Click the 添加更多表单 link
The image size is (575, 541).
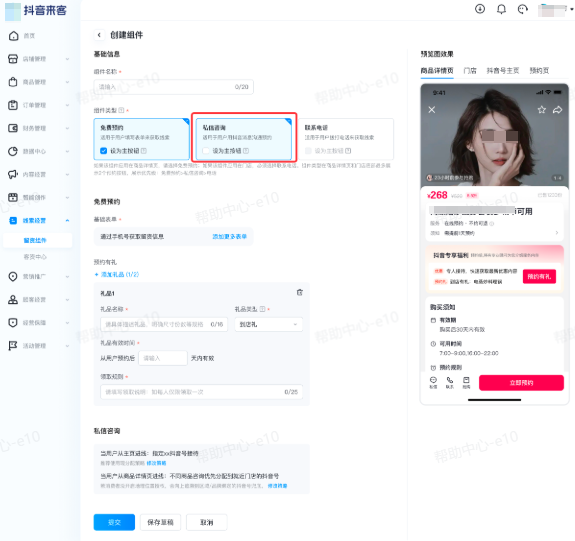230,237
